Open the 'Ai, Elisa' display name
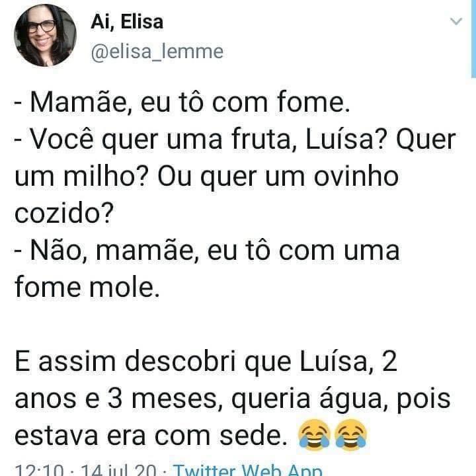Image resolution: width=476 pixels, height=476 pixels. pos(127,22)
